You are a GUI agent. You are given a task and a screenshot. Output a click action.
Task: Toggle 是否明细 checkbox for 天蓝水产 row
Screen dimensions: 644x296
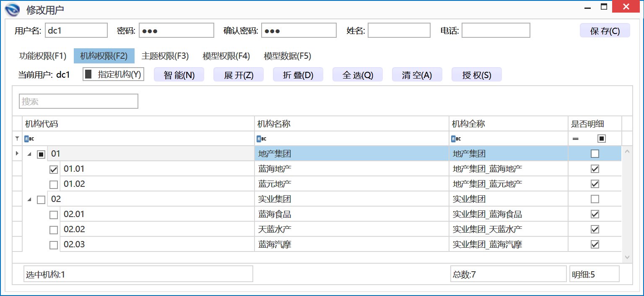[595, 229]
